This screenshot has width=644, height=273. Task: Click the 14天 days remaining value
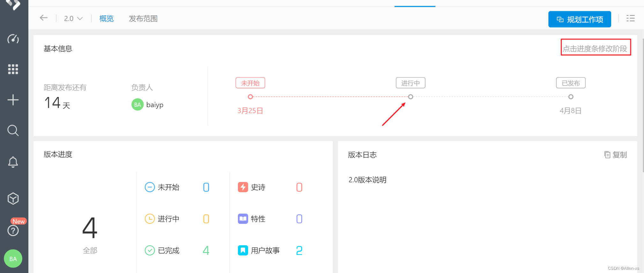[x=57, y=103]
